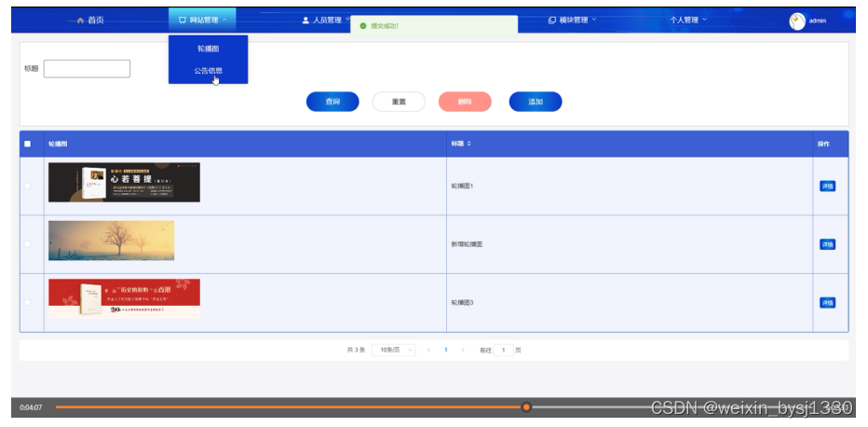Click the 共 3 条 total count text

356,350
